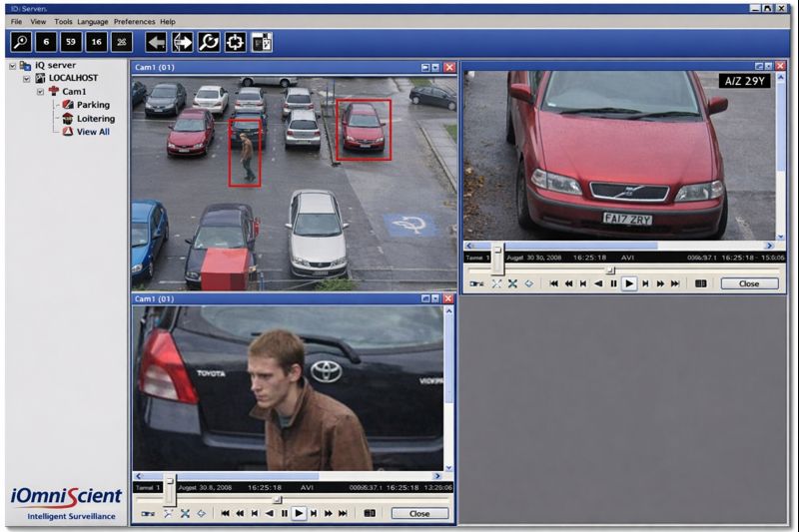Collapse the iQ server tree node

[x=12, y=66]
